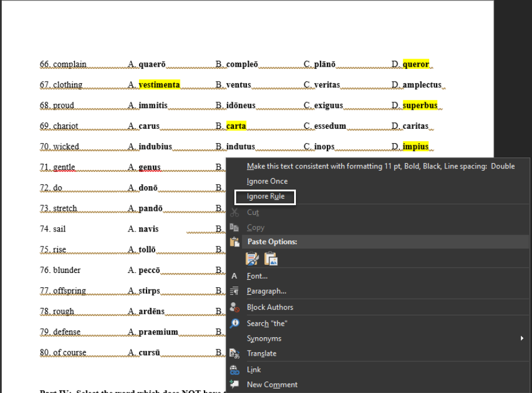532x393 pixels.
Task: Click the word "caritas" in item 69
Action: coord(415,126)
